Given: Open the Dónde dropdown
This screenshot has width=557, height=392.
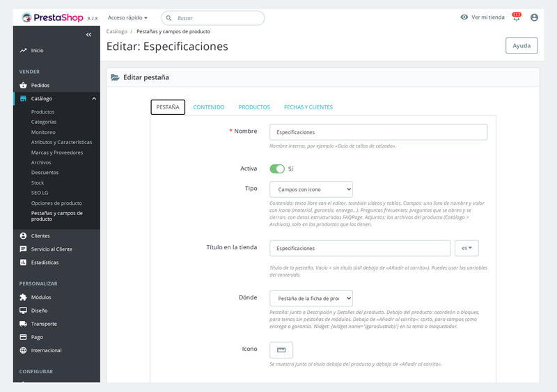Looking at the screenshot, I should (x=311, y=299).
